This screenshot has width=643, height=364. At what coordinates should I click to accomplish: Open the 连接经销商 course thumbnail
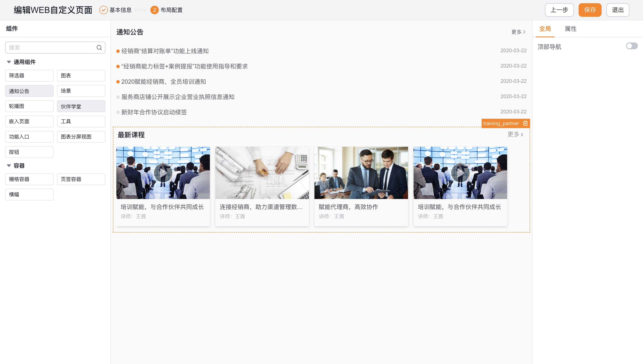click(x=262, y=173)
